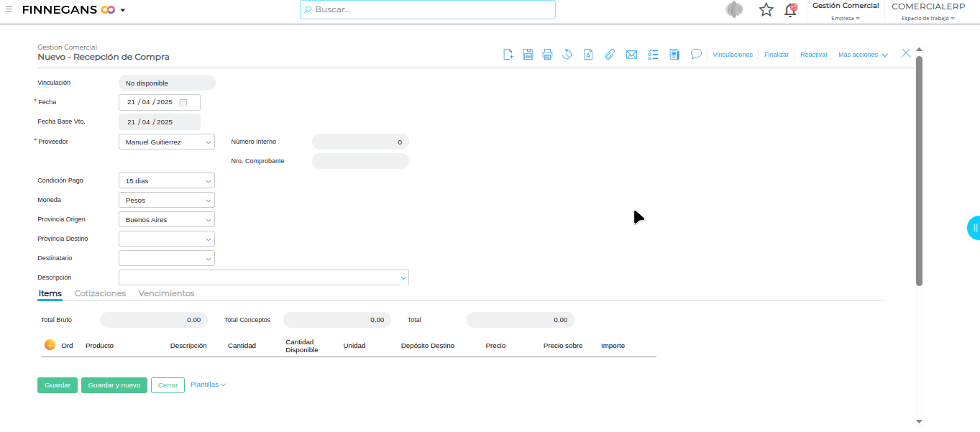The image size is (980, 432).
Task: Click the Buscar search field
Action: (428, 10)
